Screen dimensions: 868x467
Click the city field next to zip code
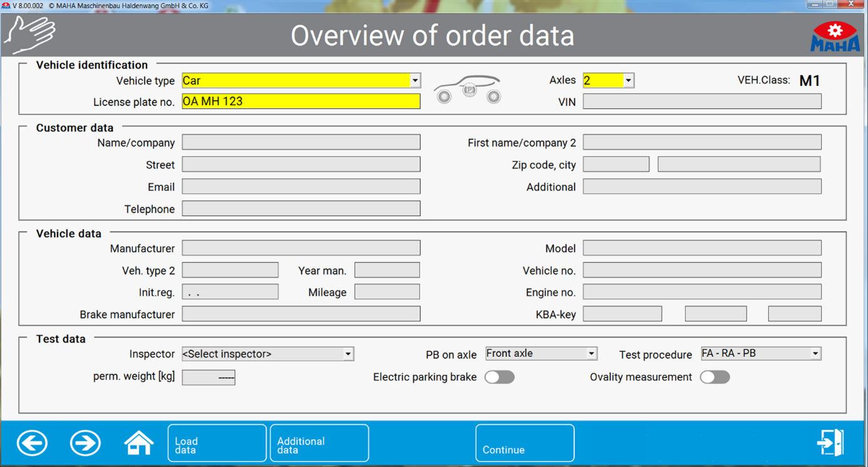point(739,165)
